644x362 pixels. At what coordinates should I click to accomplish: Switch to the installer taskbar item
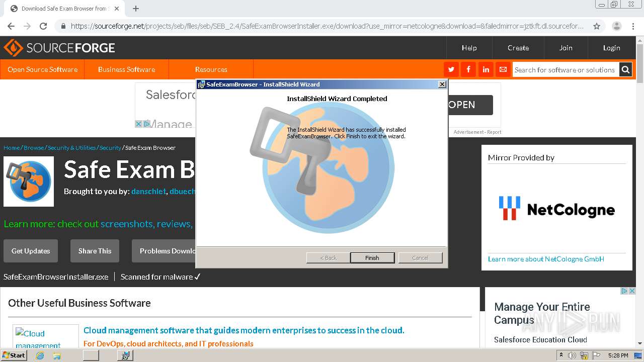coord(125,355)
